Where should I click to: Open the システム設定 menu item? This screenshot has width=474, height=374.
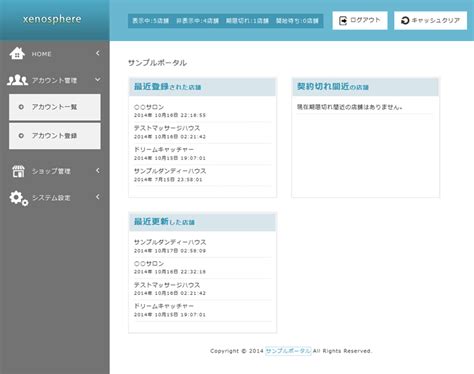coord(55,198)
